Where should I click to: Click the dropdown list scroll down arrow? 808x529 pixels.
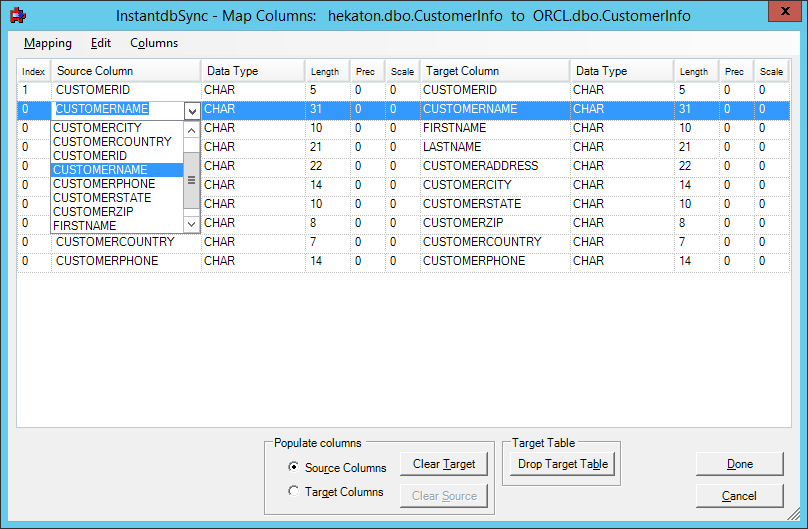tap(191, 224)
